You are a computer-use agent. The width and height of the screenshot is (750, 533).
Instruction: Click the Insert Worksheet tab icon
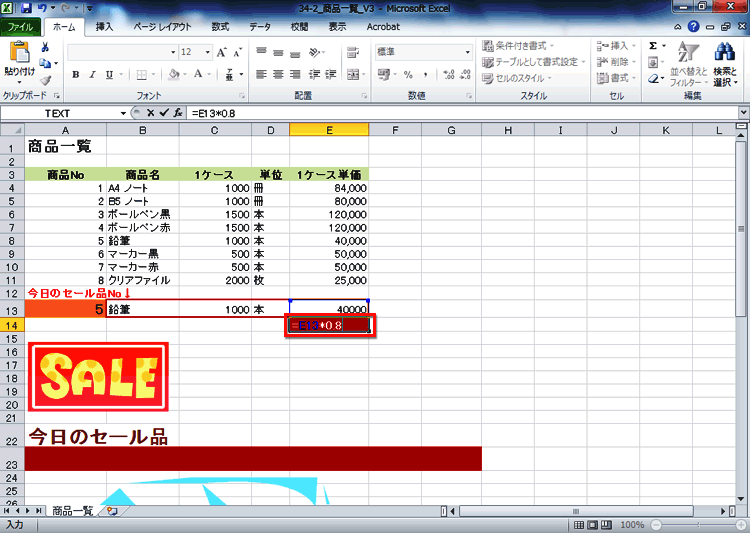pos(113,511)
